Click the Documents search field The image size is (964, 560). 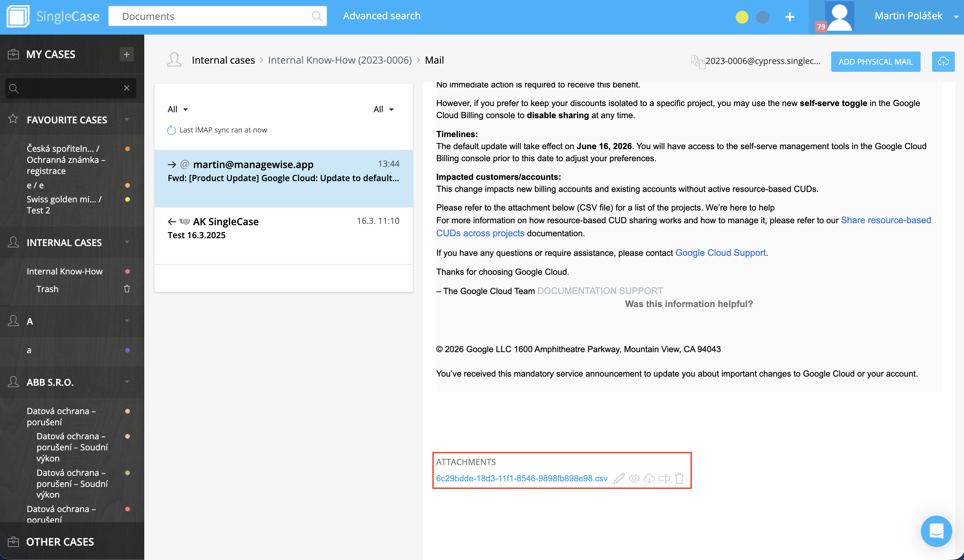pos(217,16)
